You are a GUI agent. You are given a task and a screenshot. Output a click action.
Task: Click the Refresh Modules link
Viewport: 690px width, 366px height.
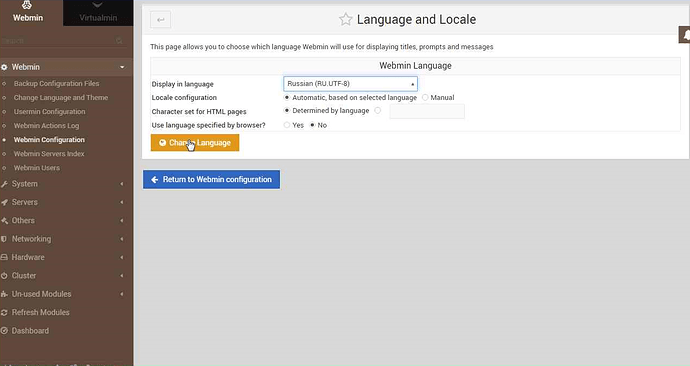click(40, 312)
